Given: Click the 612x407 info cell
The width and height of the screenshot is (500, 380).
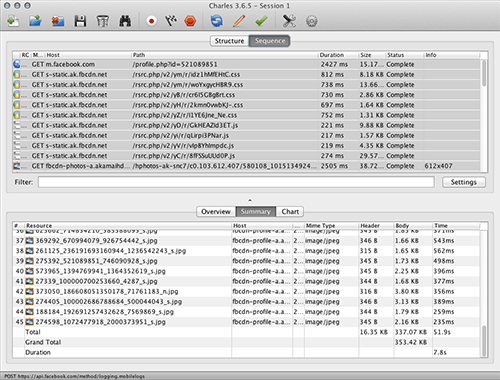Looking at the screenshot, I should coord(438,166).
